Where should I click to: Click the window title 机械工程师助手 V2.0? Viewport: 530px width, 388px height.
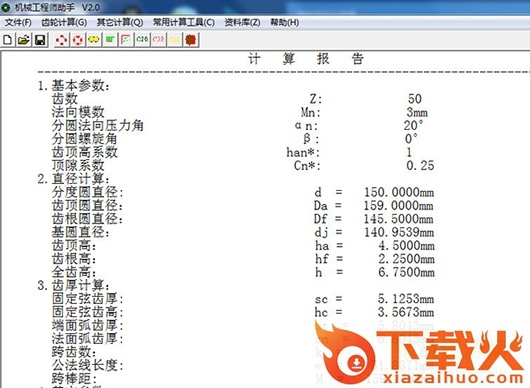tap(57, 7)
